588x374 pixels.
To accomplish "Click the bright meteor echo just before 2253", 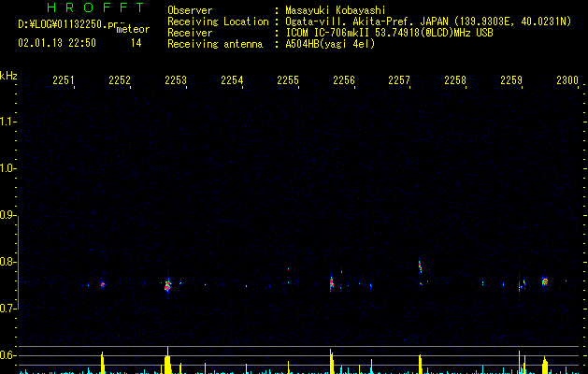I will (x=167, y=286).
